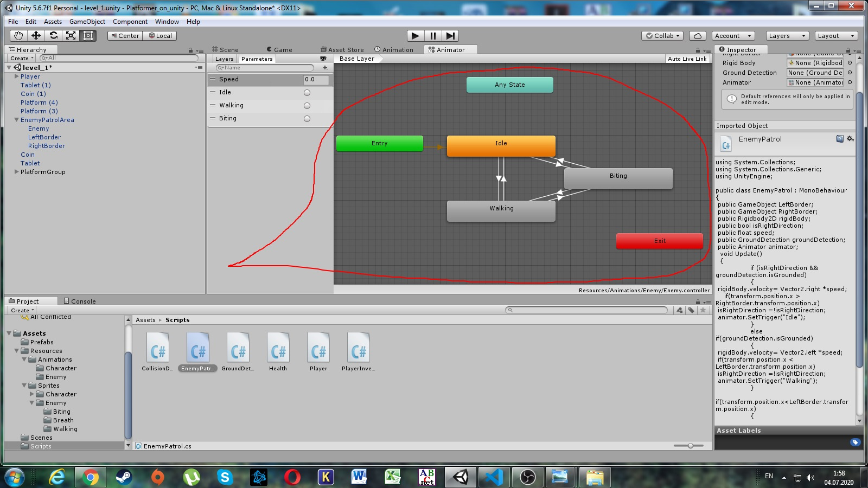
Task: Open the cloud services panel
Action: click(698, 36)
